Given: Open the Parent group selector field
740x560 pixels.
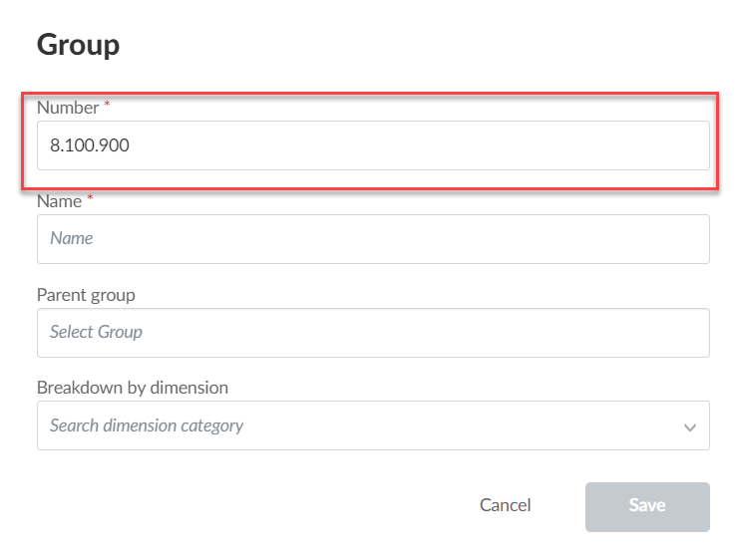Looking at the screenshot, I should tap(373, 333).
